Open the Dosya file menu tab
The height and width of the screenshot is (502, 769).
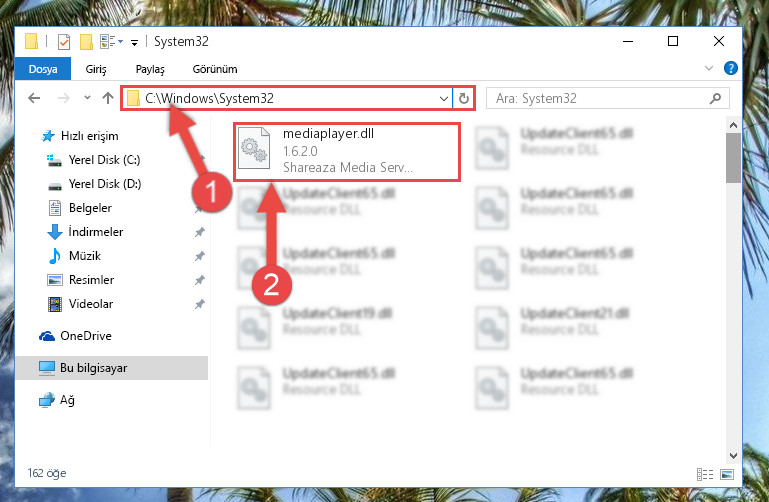(x=43, y=69)
